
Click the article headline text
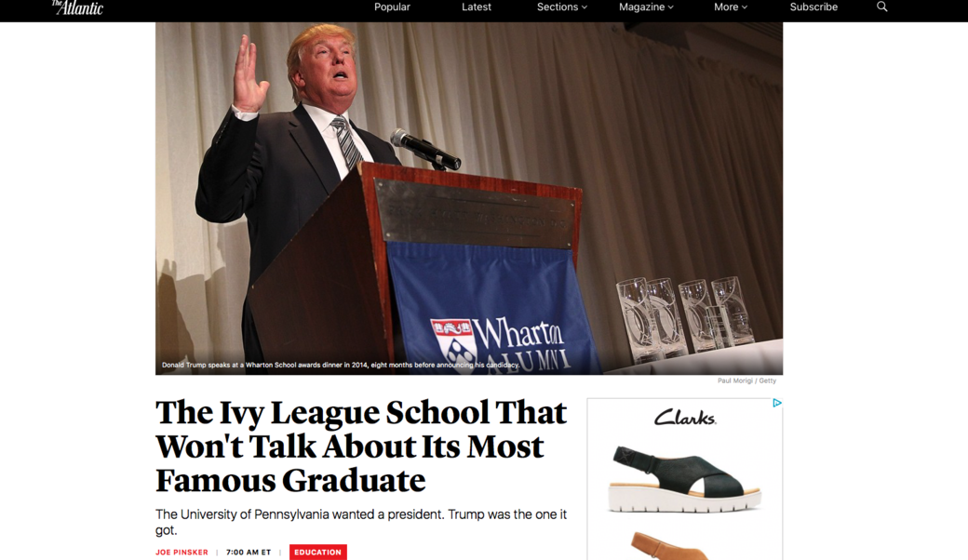click(361, 447)
